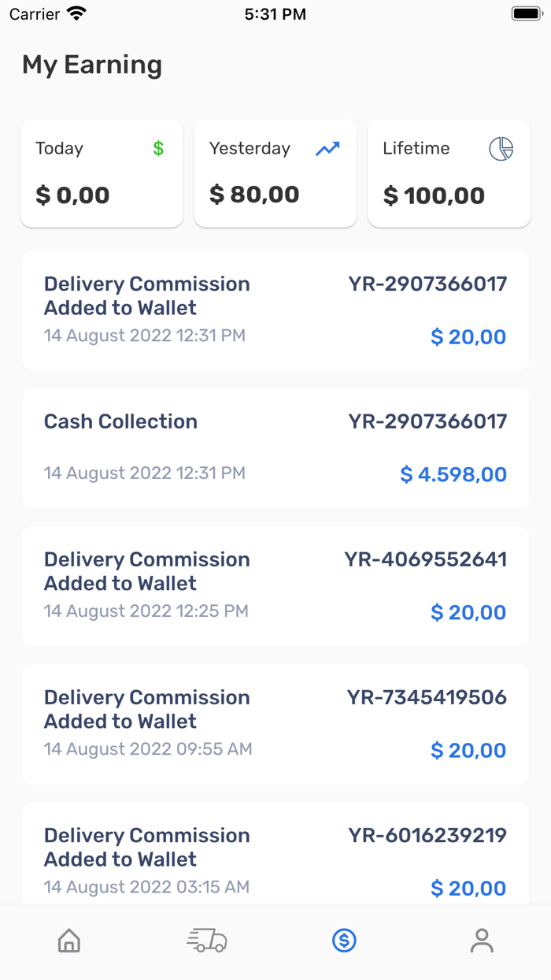Viewport: 551px width, 980px height.
Task: Switch to the Orders tab with truck symbol
Action: [206, 940]
